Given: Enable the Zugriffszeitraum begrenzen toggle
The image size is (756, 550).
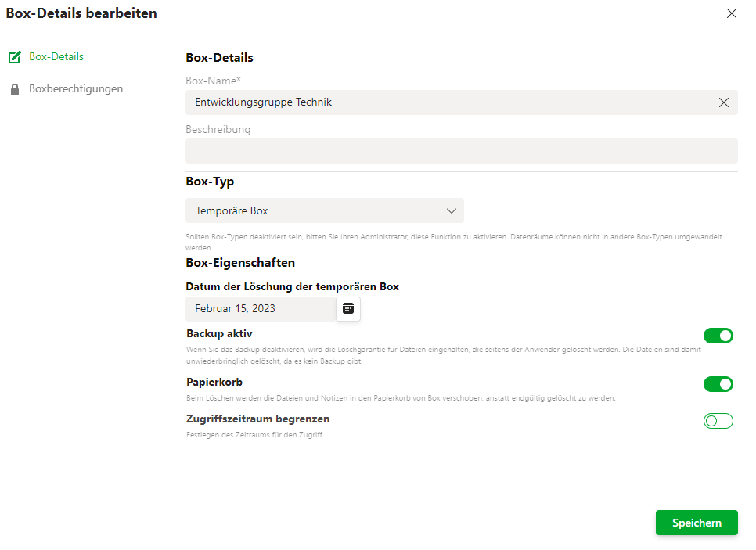Looking at the screenshot, I should [718, 421].
